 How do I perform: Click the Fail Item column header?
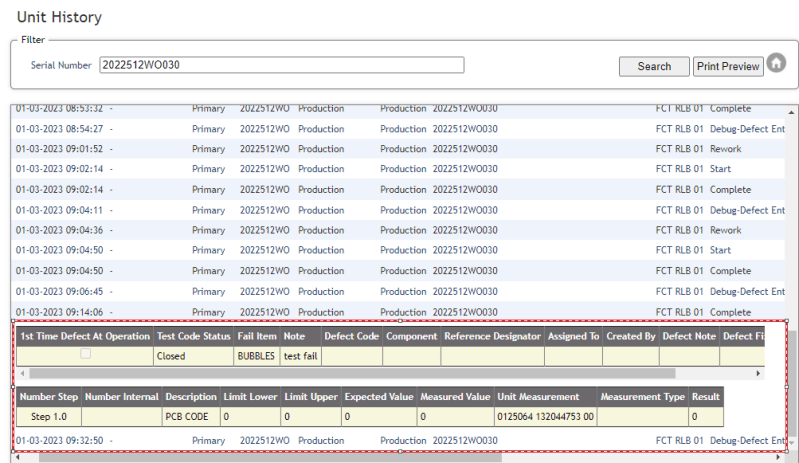(x=257, y=336)
